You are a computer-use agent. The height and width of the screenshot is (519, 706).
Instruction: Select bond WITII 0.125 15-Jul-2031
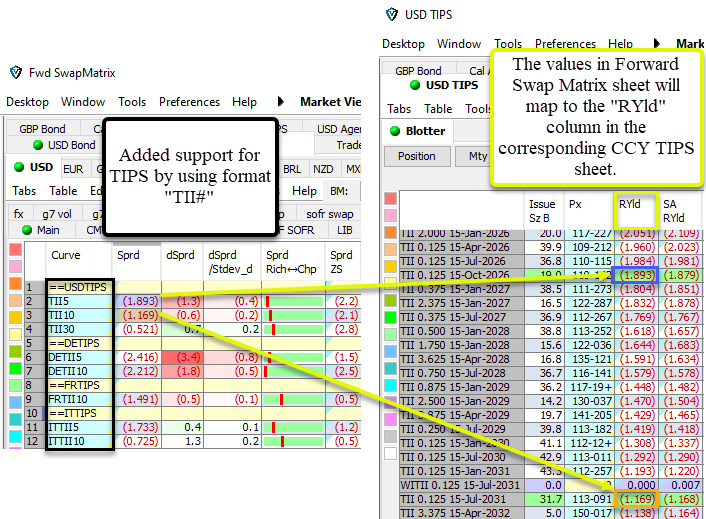click(462, 485)
